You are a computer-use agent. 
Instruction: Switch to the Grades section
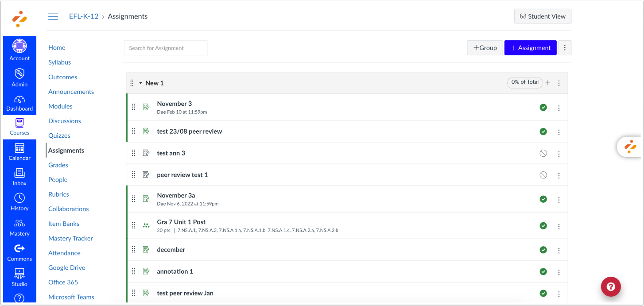pos(58,165)
